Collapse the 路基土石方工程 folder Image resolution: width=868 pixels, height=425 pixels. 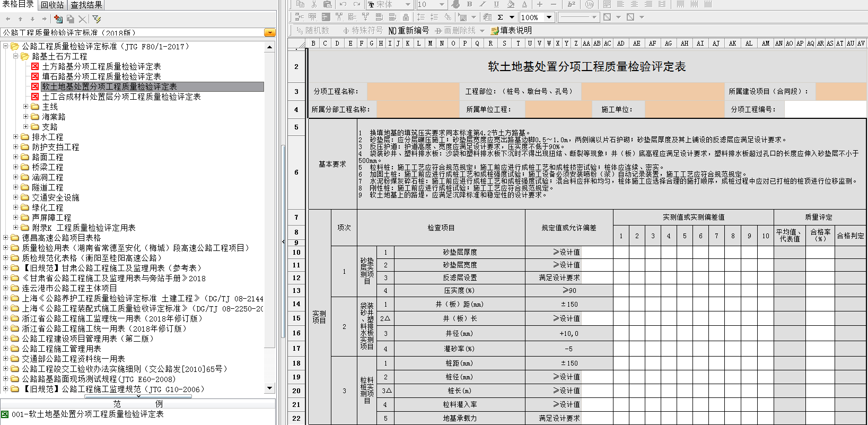click(15, 56)
